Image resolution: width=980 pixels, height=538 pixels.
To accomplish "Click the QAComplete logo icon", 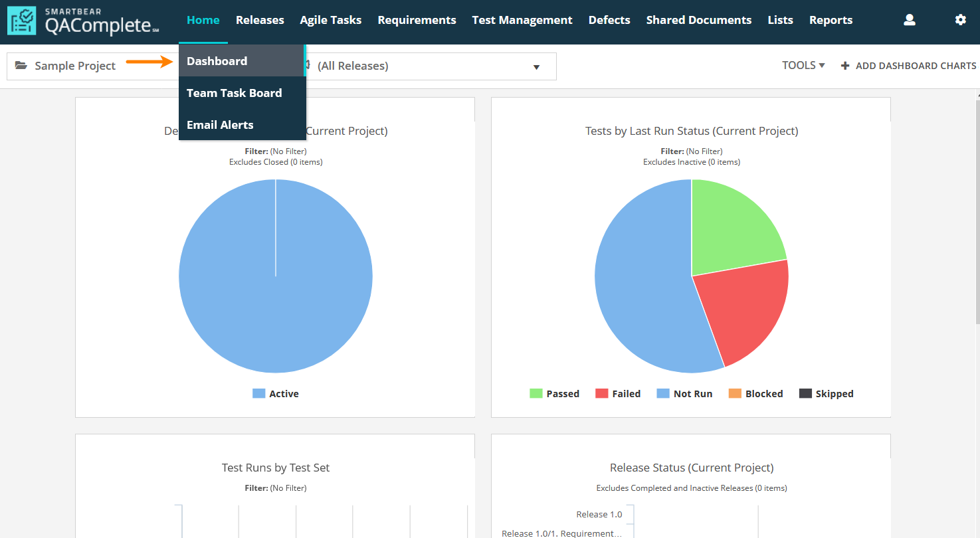I will pyautogui.click(x=21, y=21).
